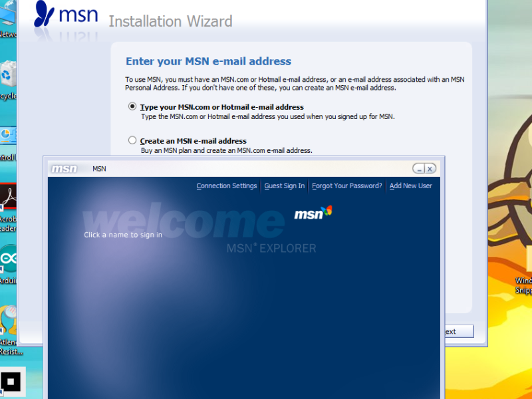Choose Create an MSN e-mail address option
Screen dimensions: 532x399
tap(132, 140)
